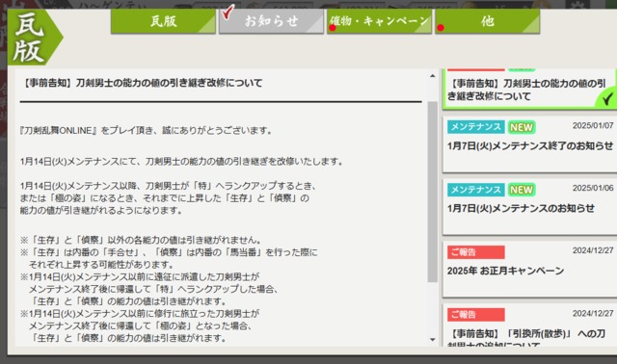
Task: Click the green checkmark on selected notice
Action: pyautogui.click(x=607, y=98)
